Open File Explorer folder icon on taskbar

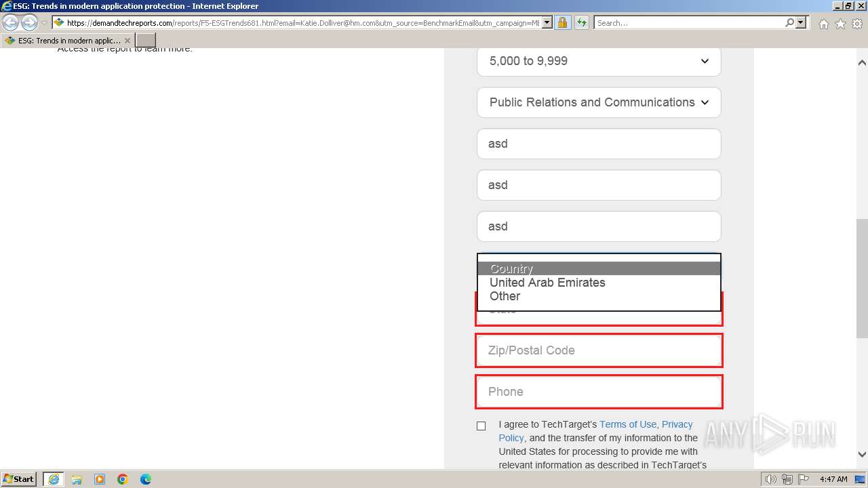pos(77,479)
